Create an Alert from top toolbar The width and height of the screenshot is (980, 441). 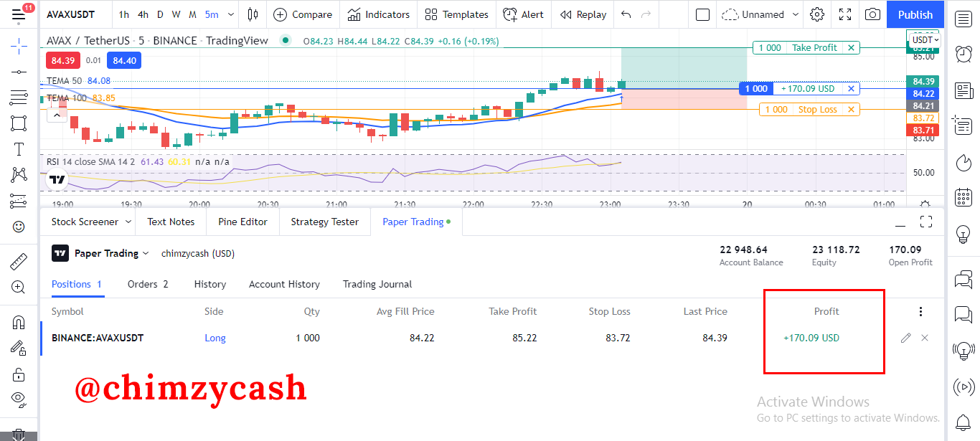point(523,14)
